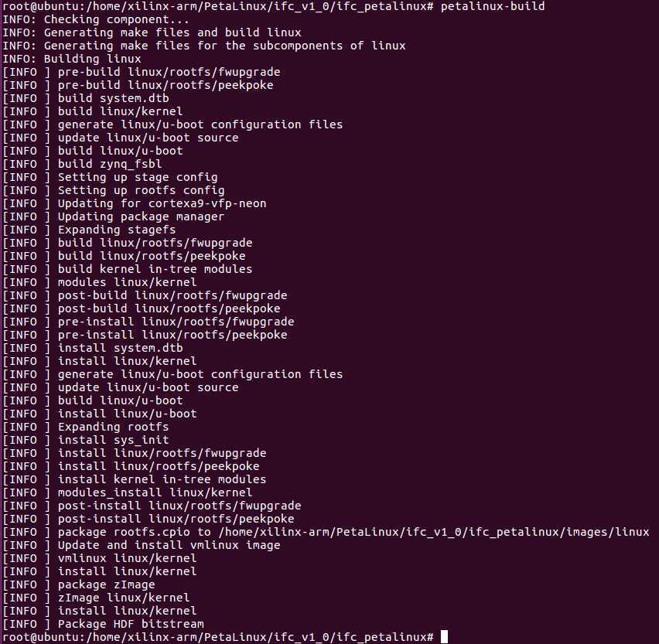Viewport: 659px width, 644px height.
Task: Click the 'INFO: Building linux' line
Action: point(72,59)
